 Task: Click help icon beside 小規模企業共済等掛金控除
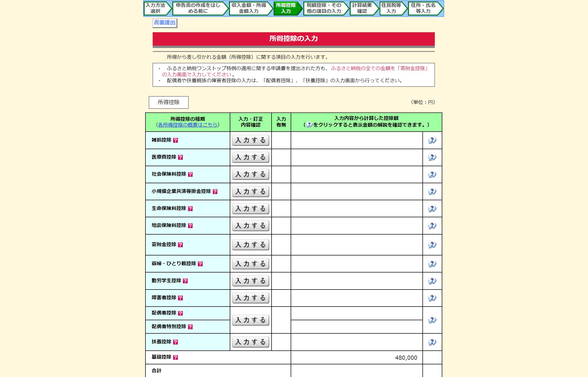215,191
